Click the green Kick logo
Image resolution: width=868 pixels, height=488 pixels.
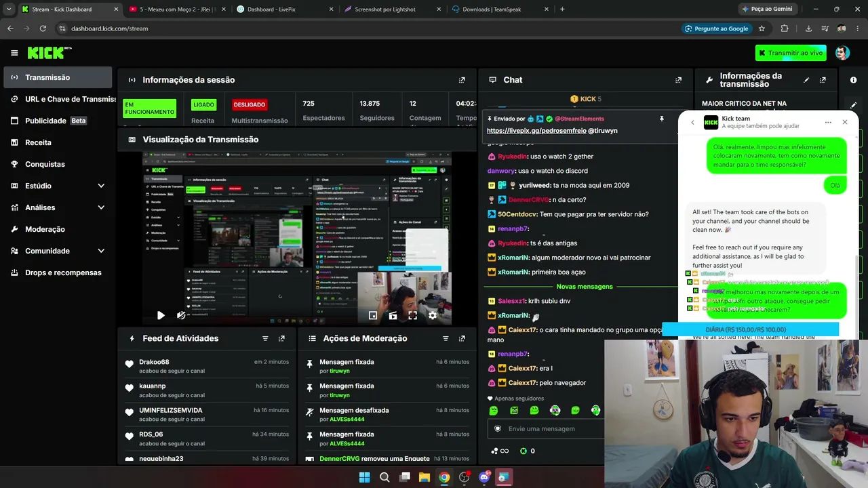point(50,53)
